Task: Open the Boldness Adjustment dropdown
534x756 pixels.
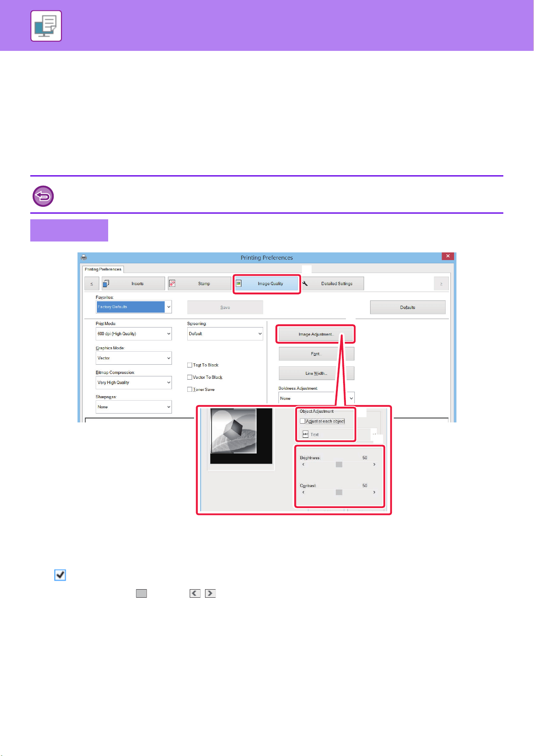Action: click(316, 398)
